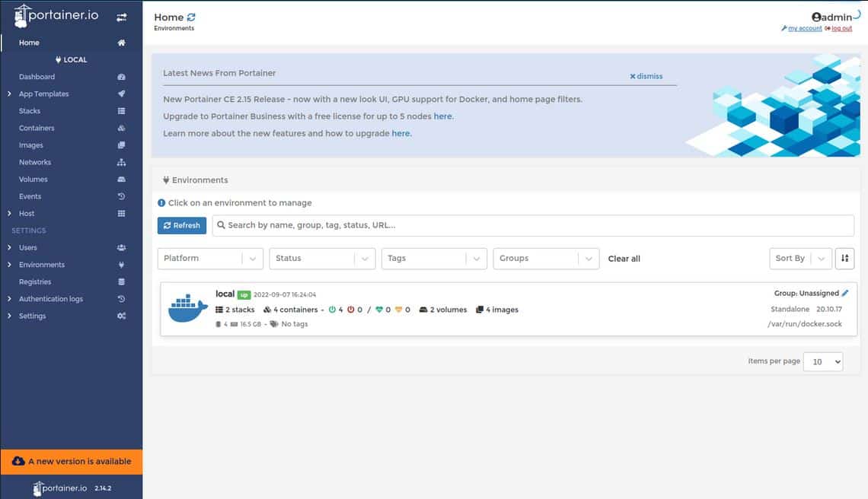Click 'A new version is available' banner
This screenshot has height=499, width=868.
[72, 462]
